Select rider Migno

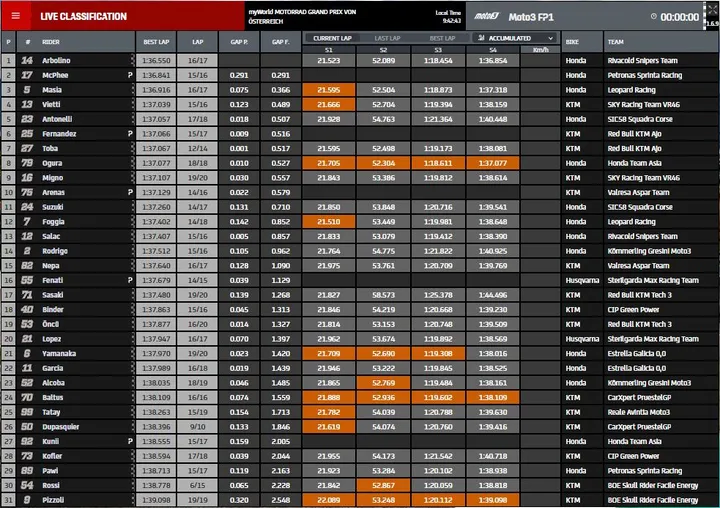(x=52, y=177)
